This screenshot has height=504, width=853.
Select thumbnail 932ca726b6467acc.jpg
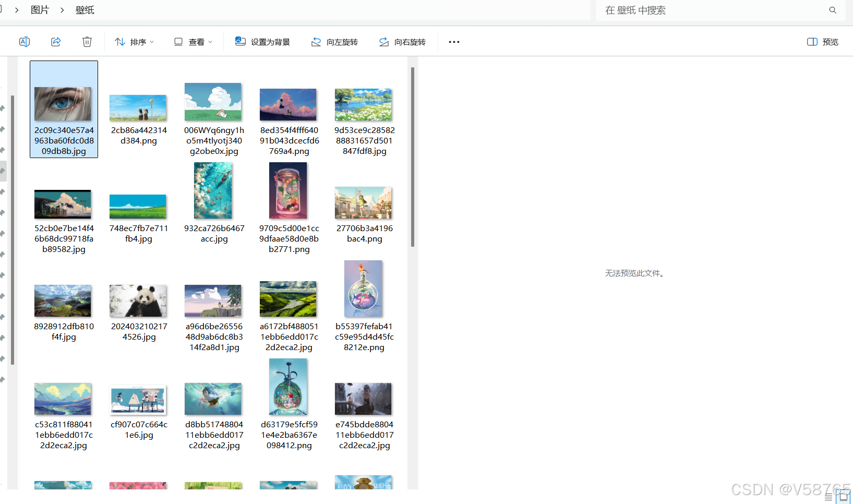[213, 190]
